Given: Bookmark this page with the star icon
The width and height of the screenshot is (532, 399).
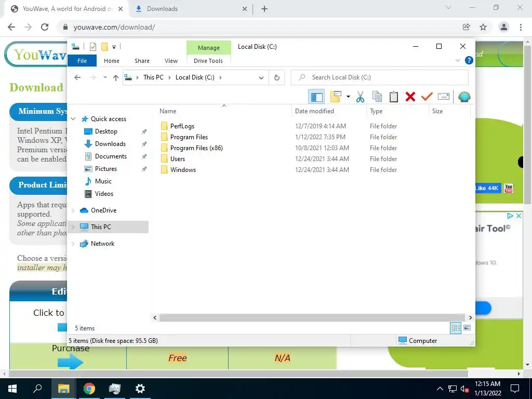Looking at the screenshot, I should [483, 27].
